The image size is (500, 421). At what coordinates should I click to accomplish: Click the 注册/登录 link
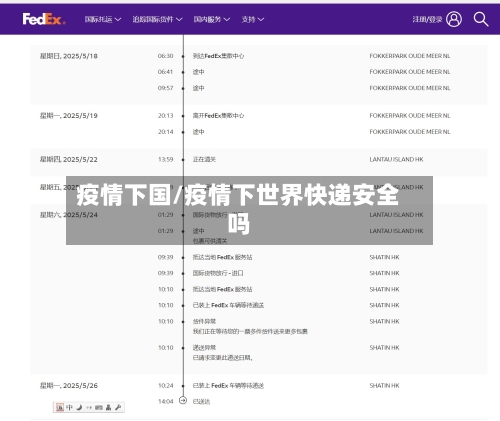click(x=427, y=19)
